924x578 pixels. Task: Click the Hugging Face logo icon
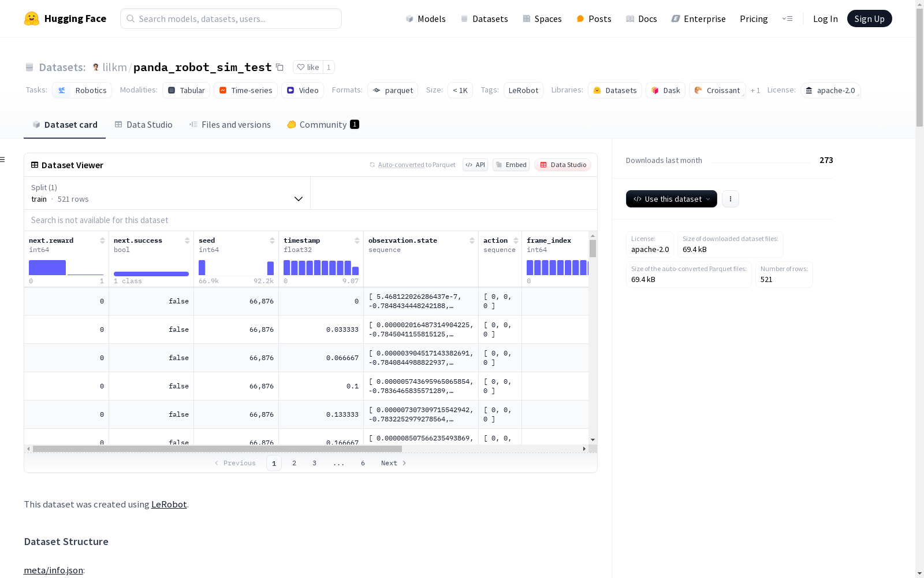click(x=32, y=18)
